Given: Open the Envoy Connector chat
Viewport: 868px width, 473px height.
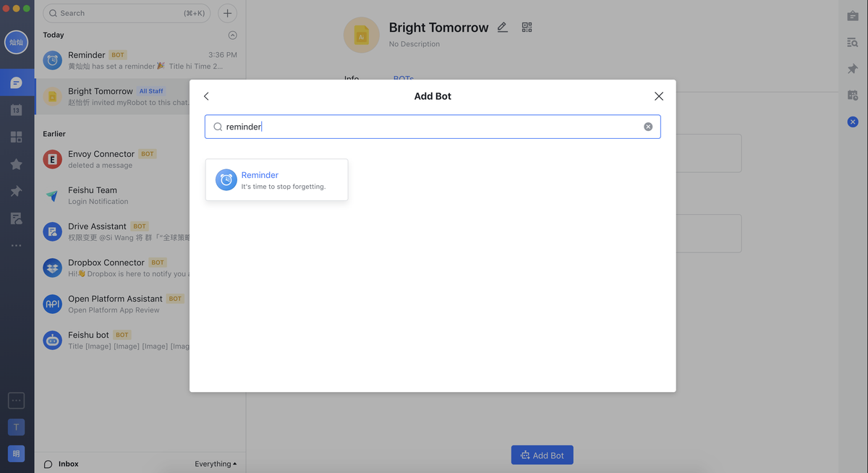Looking at the screenshot, I should 112,159.
